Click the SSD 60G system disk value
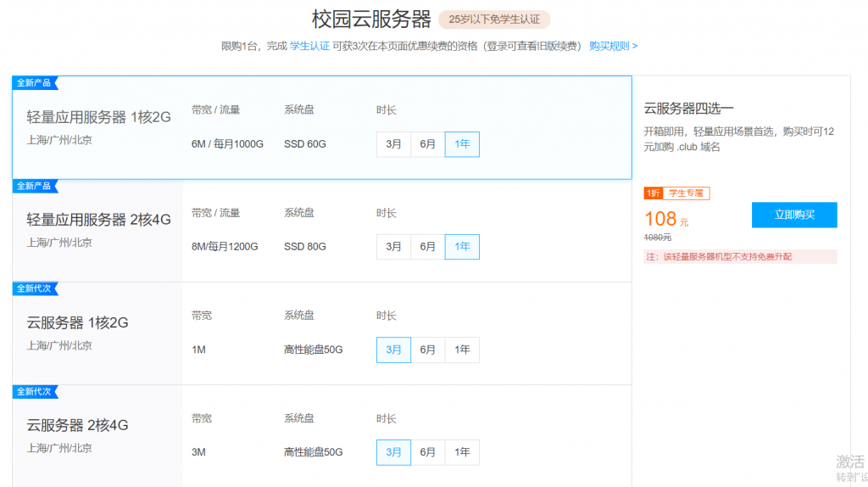This screenshot has width=868, height=487. (x=305, y=144)
